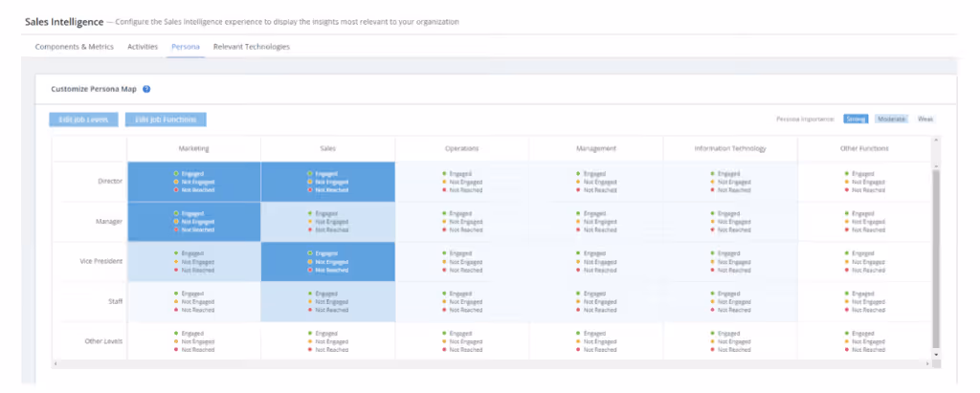The image size is (980, 393).
Task: Select the Vice President Operations cell
Action: (x=462, y=262)
